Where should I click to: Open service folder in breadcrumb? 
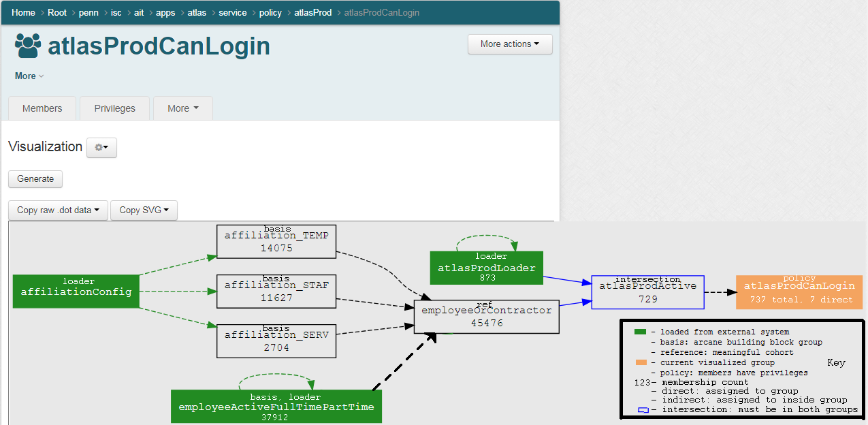click(x=233, y=12)
